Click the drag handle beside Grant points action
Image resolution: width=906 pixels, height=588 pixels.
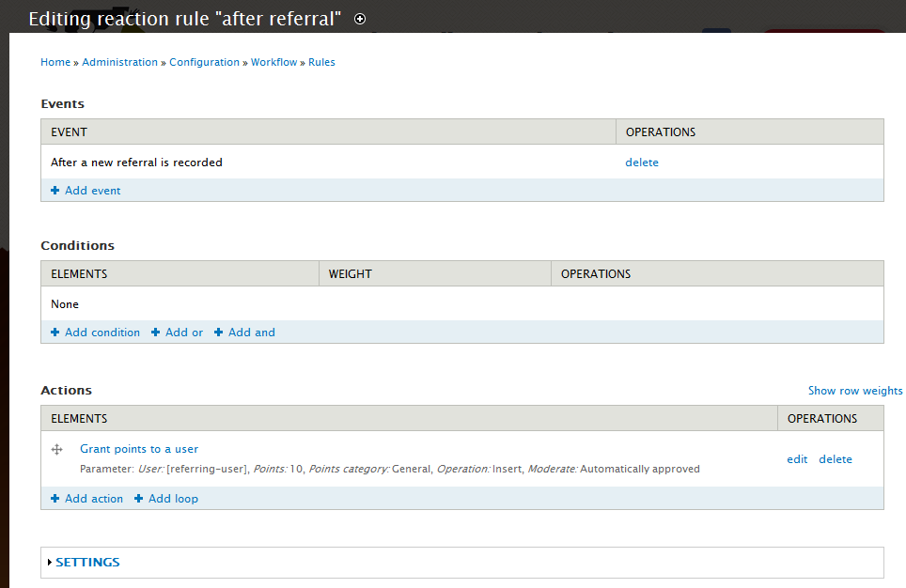pyautogui.click(x=57, y=449)
